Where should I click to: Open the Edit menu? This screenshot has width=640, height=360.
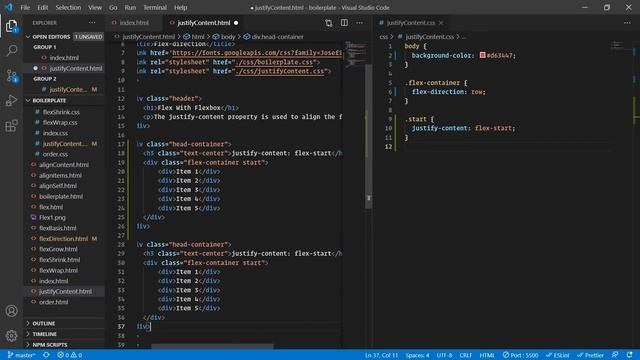42,7
